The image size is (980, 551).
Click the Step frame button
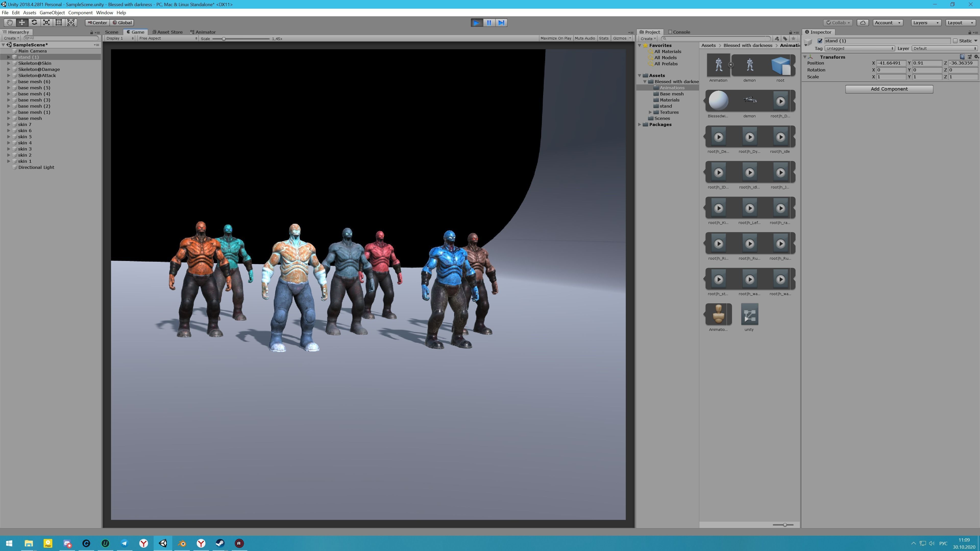tap(501, 23)
